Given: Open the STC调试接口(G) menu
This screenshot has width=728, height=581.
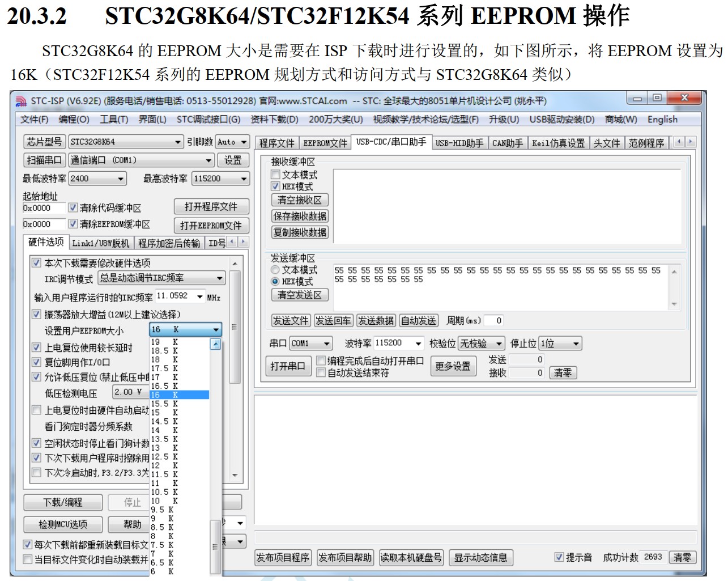Looking at the screenshot, I should (x=208, y=120).
